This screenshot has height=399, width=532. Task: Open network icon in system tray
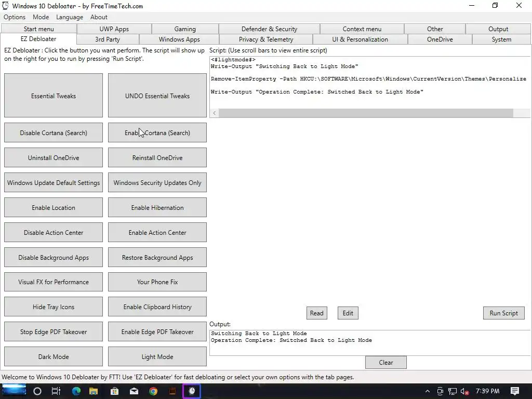coord(453,391)
